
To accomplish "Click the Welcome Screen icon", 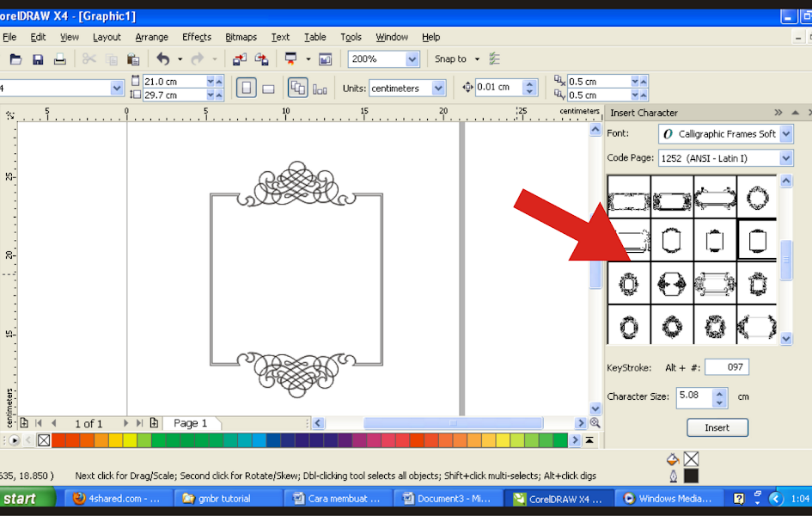I will 325,59.
